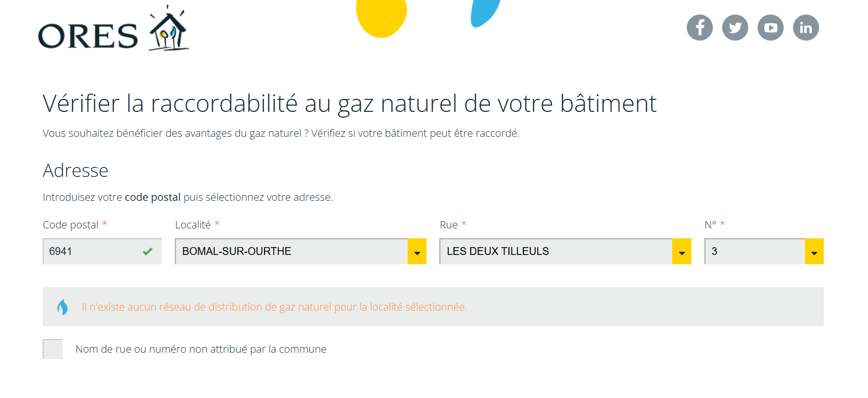Click the 'Vérifier la raccordabilité' page title

pos(349,104)
